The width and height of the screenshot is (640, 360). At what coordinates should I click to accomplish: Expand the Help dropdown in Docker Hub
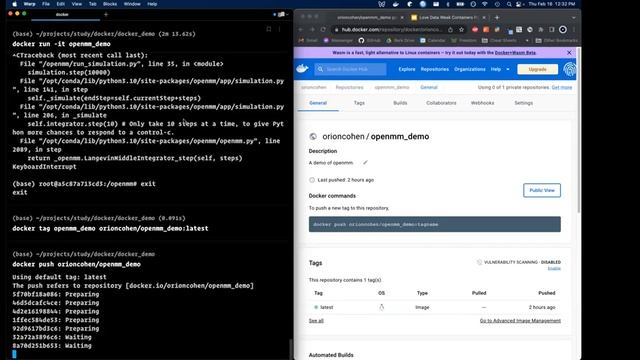tap(500, 69)
